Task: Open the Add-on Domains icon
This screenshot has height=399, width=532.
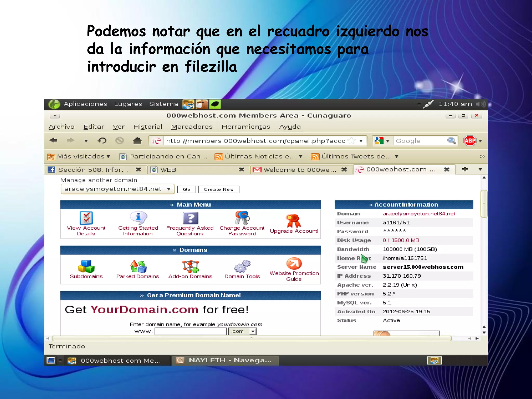Action: pos(190,266)
